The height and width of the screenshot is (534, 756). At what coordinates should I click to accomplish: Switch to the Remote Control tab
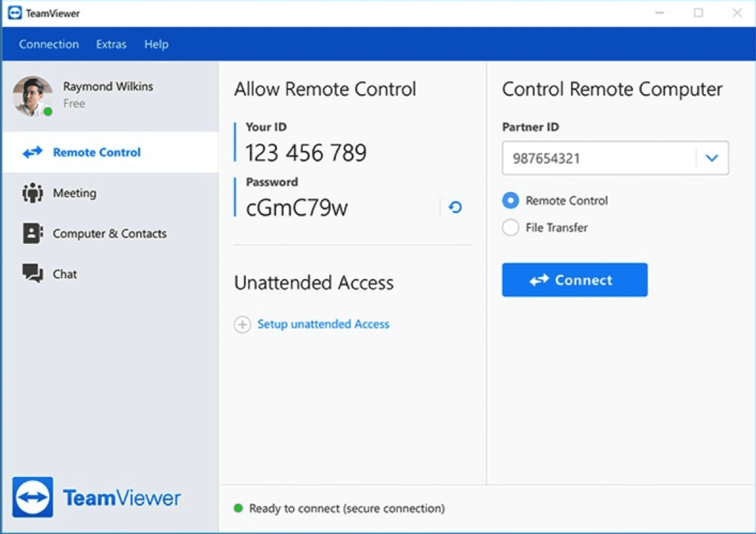coord(111,152)
